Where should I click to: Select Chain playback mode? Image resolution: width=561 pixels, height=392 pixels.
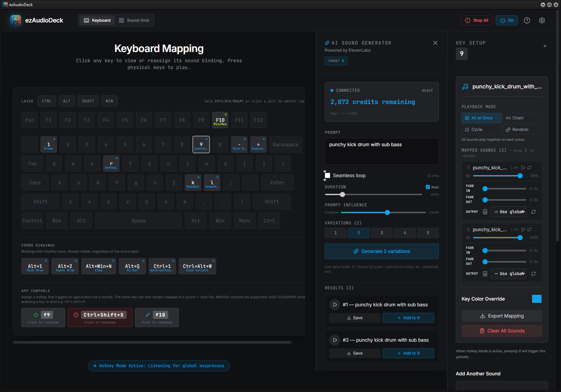coord(522,118)
